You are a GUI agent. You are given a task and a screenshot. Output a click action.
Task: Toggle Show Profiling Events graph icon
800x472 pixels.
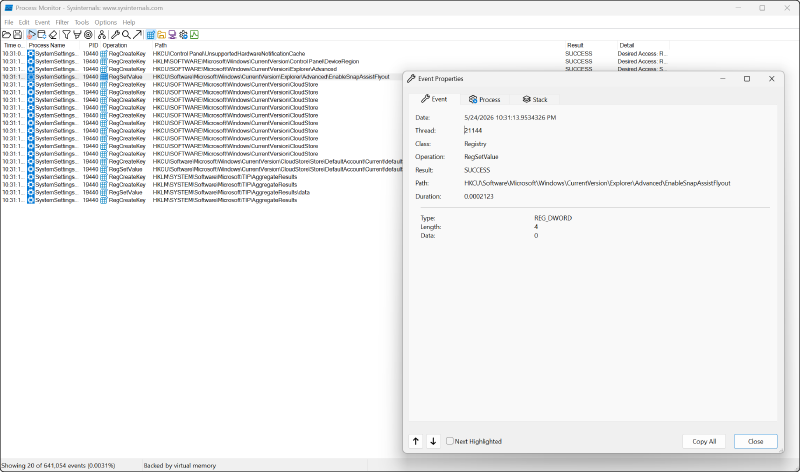[194, 35]
